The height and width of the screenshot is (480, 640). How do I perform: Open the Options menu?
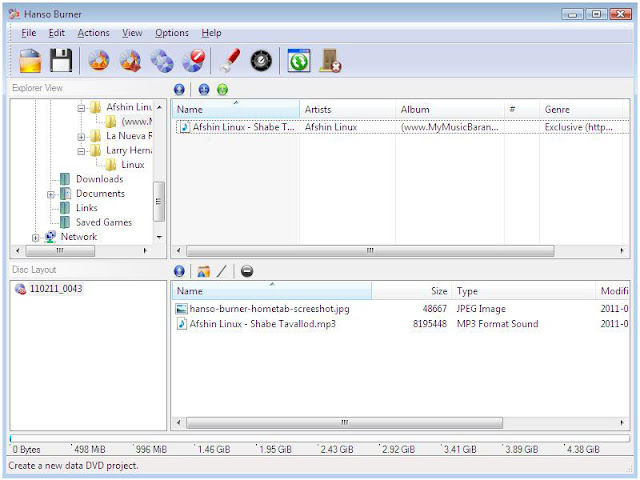172,33
